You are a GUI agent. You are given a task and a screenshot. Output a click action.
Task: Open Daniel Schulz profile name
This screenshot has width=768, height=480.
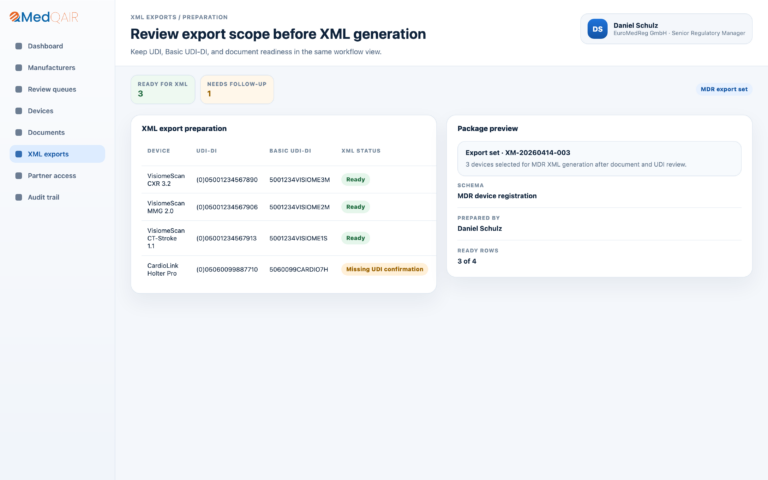[x=635, y=25]
